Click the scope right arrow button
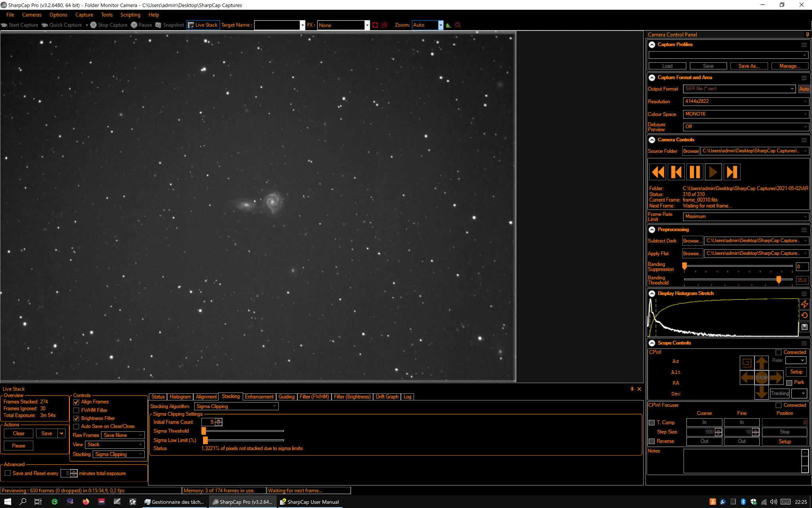The width and height of the screenshot is (812, 508). (776, 377)
